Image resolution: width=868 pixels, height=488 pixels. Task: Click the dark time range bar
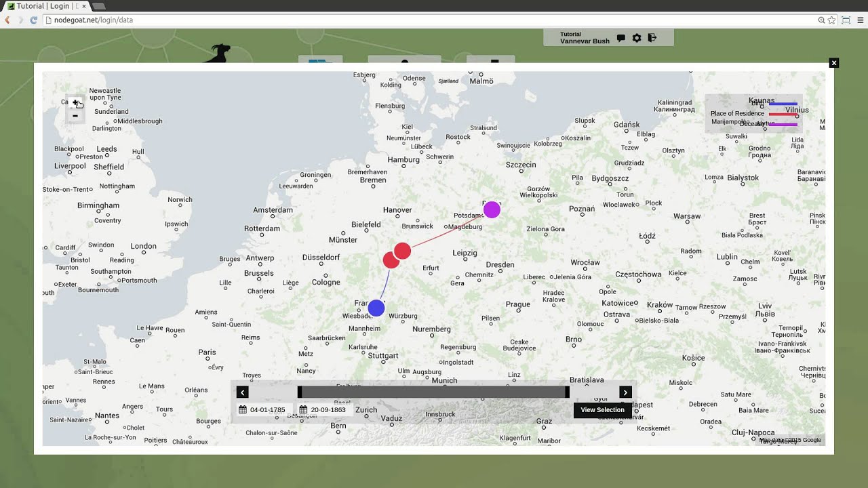434,392
